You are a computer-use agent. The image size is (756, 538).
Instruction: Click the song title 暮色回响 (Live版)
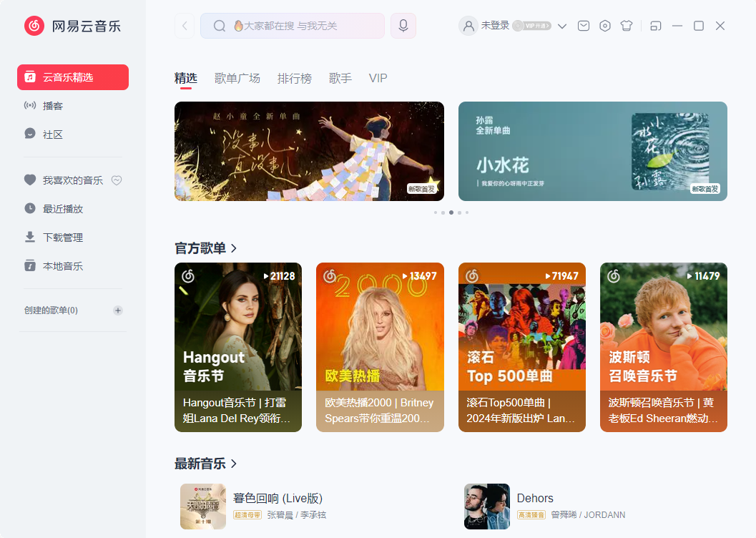click(x=278, y=499)
